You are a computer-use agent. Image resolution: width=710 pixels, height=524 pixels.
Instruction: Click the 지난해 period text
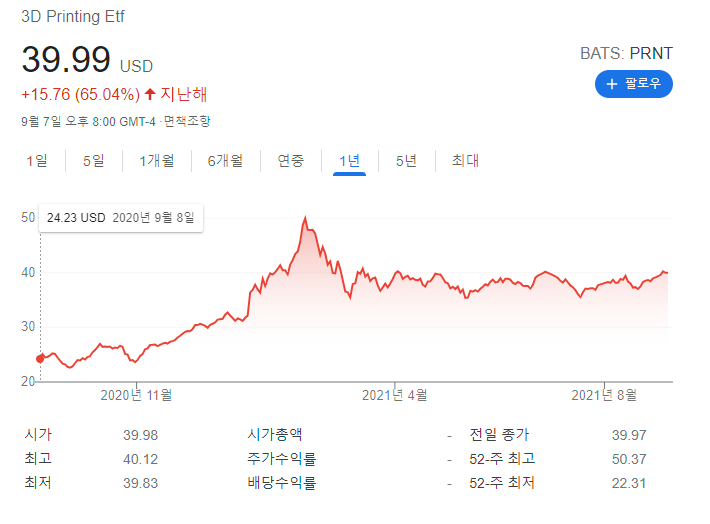pyautogui.click(x=183, y=94)
